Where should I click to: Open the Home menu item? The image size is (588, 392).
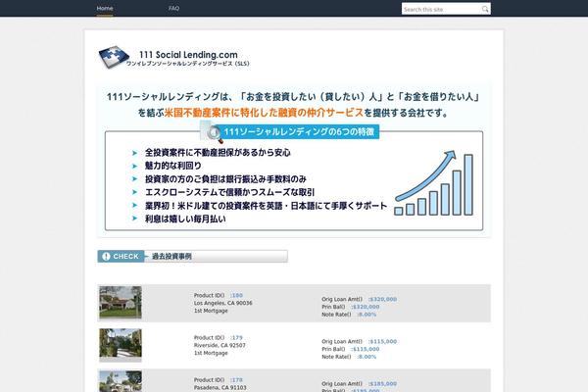pyautogui.click(x=105, y=8)
